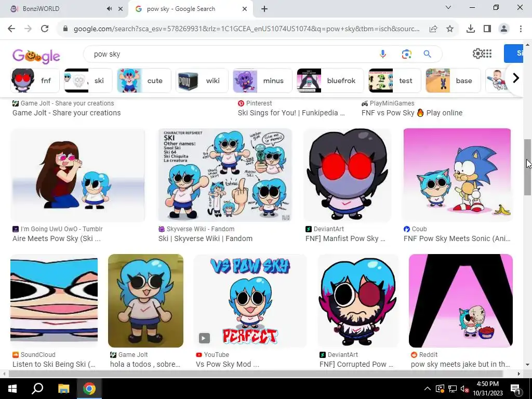532x399 pixels.
Task: Click the vertical page scrollbar thumb
Action: [527, 167]
